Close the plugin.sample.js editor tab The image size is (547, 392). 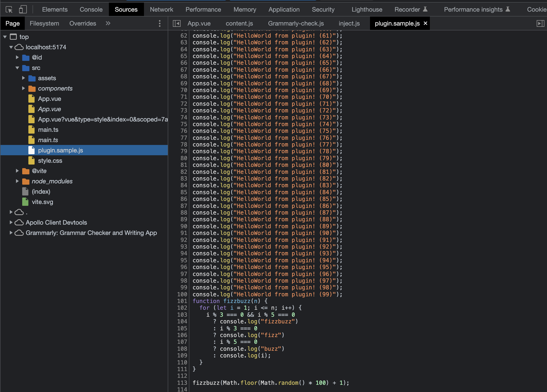tap(425, 23)
